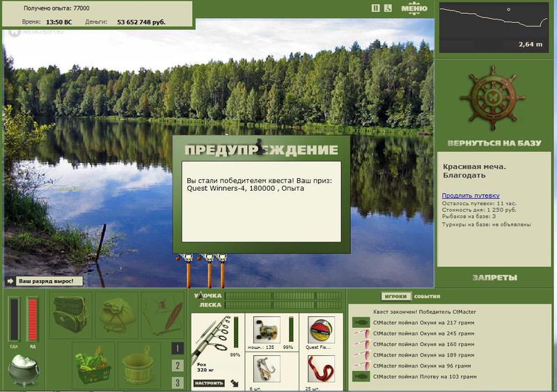Open the tackle backpack icon
Screen dimensions: 557x392
pyautogui.click(x=70, y=315)
